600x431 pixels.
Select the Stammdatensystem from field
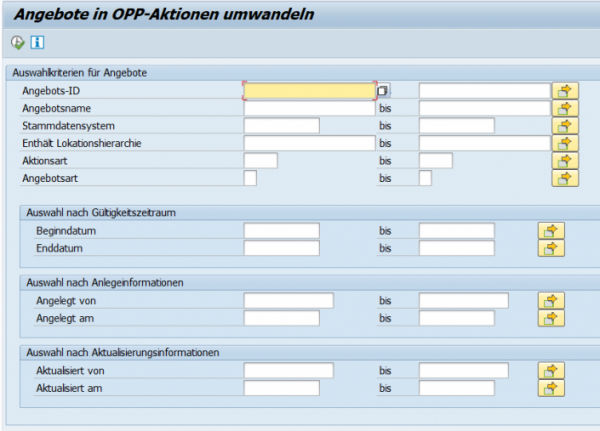coord(282,126)
